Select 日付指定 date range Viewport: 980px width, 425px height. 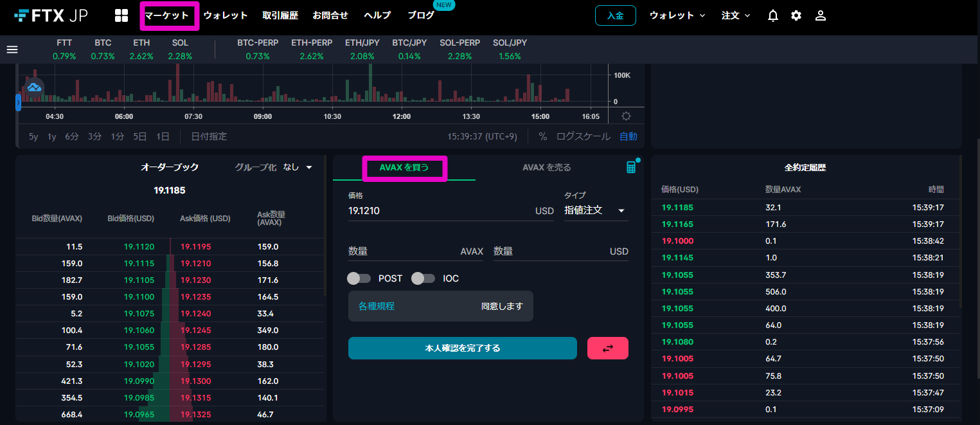coord(209,136)
